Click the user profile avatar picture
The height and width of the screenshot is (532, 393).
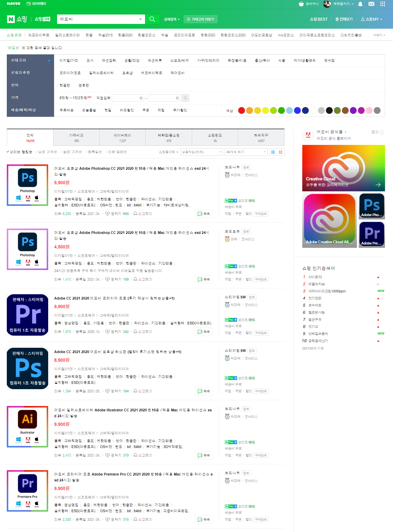(x=327, y=4)
